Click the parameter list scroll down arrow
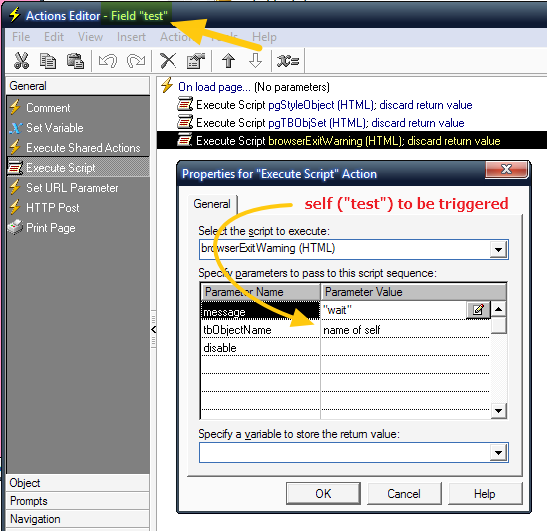Screen dimensions: 547x531 (x=498, y=411)
